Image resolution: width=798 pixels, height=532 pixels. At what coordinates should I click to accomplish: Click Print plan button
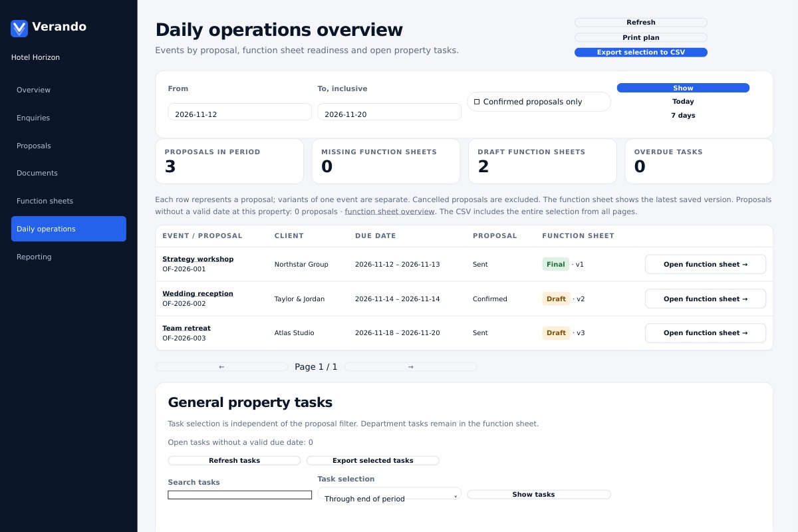pyautogui.click(x=641, y=38)
